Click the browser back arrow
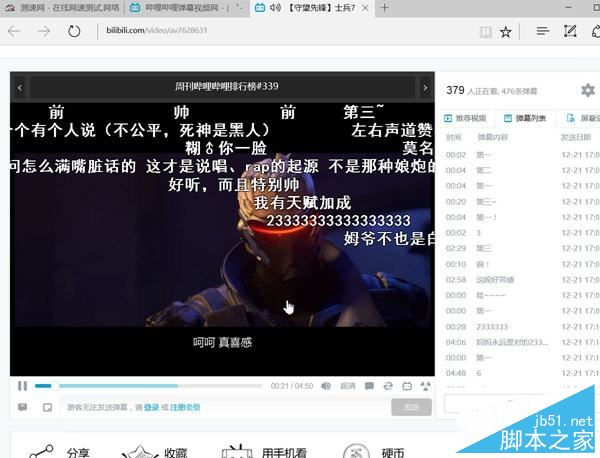The height and width of the screenshot is (458, 600). (x=14, y=31)
